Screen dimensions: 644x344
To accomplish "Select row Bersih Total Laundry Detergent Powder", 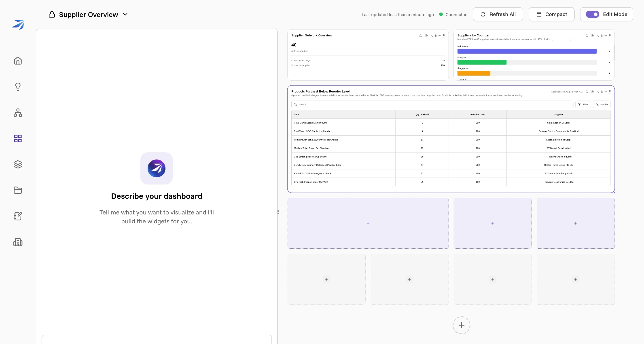I will point(451,165).
